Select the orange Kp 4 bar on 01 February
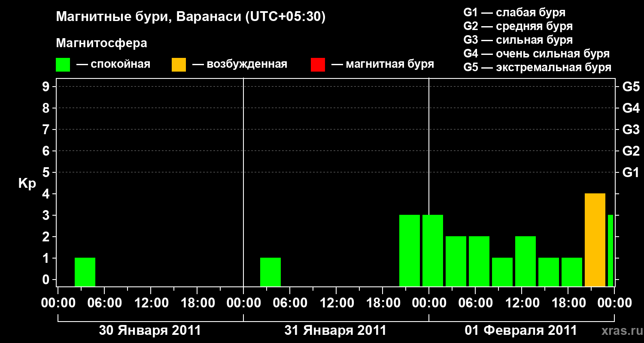Viewport: 644px width, 343px height. coord(595,240)
